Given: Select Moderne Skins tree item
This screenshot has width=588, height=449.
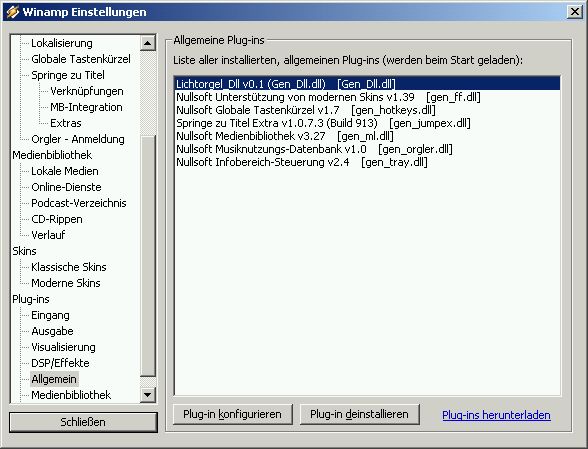Looking at the screenshot, I should tap(66, 283).
